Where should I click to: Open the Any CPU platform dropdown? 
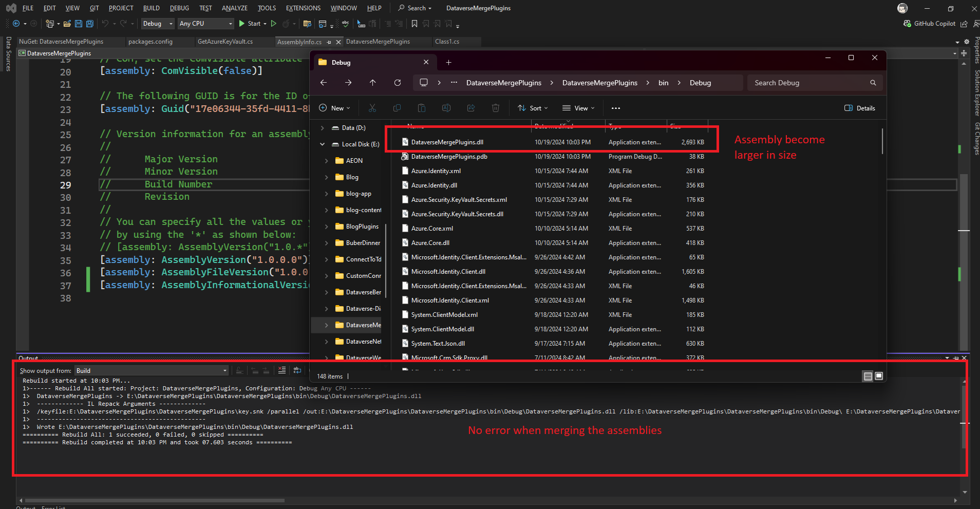tap(205, 24)
